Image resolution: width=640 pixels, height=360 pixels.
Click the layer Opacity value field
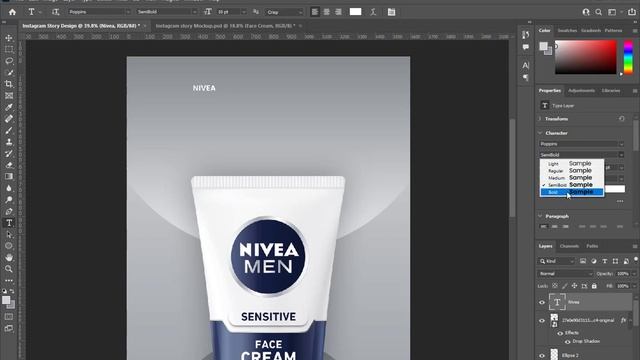point(623,273)
